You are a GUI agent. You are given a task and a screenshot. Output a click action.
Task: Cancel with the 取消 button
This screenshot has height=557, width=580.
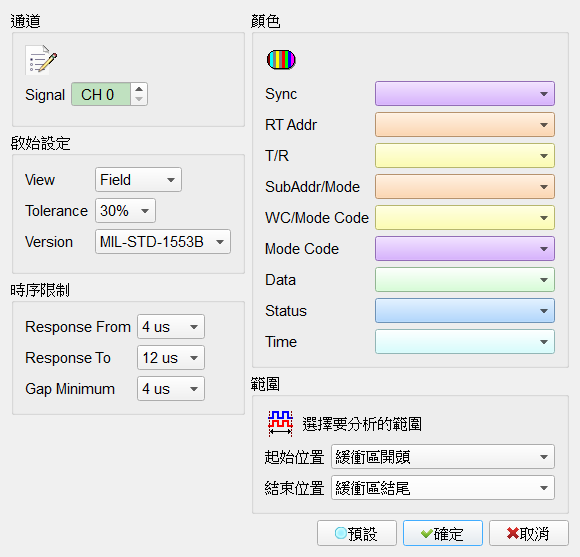click(x=529, y=533)
